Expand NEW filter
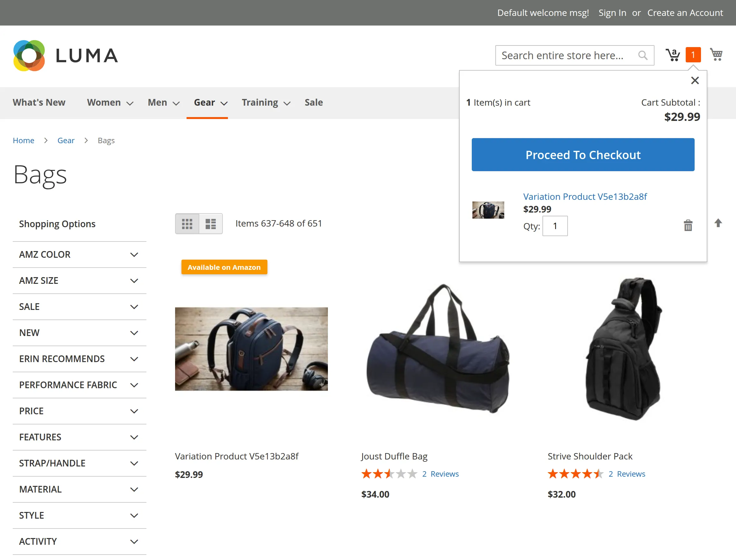The width and height of the screenshot is (736, 560). tap(79, 333)
